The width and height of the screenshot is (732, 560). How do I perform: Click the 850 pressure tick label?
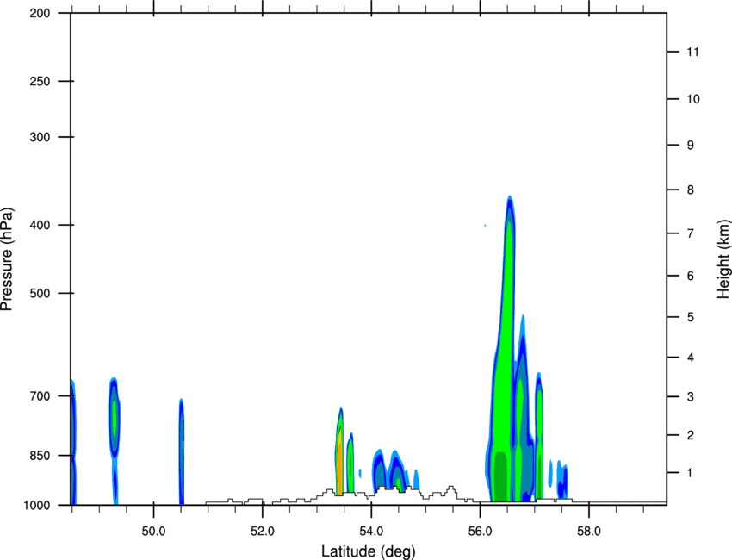[x=40, y=456]
